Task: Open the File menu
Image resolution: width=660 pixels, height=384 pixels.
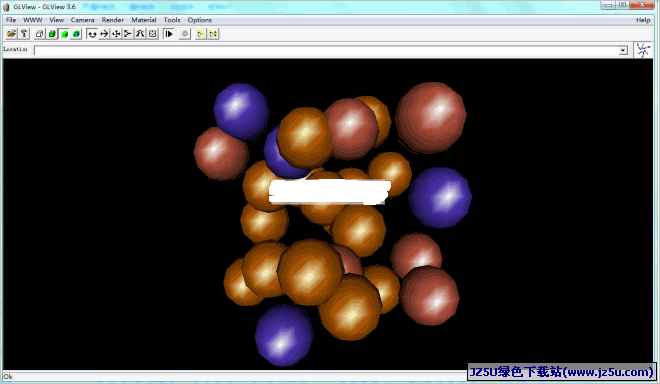Action: coord(11,20)
